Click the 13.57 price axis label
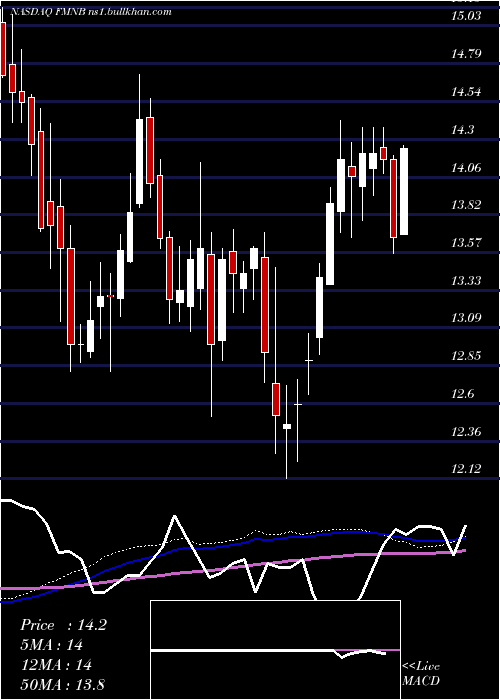Image resolution: width=500 pixels, height=700 pixels. coord(467,243)
